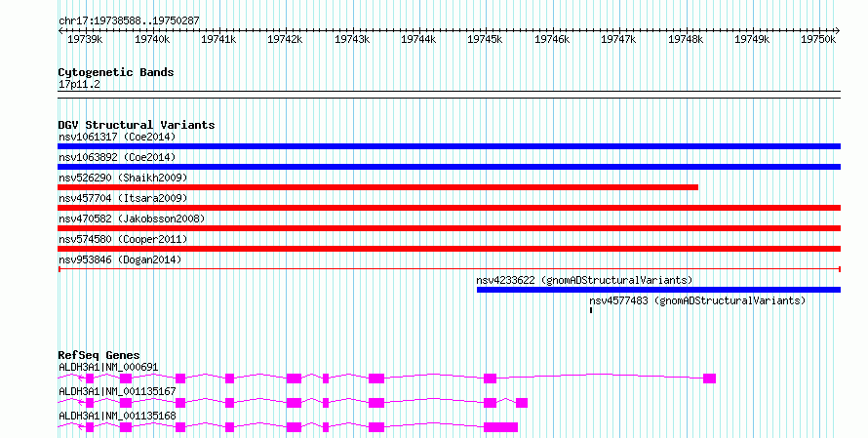Screen dimensions: 868x438
Task: Click 19744k on the scale
Action: click(418, 39)
